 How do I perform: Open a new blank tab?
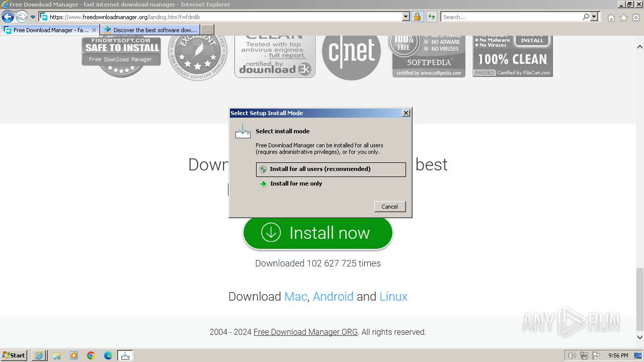coord(207,30)
